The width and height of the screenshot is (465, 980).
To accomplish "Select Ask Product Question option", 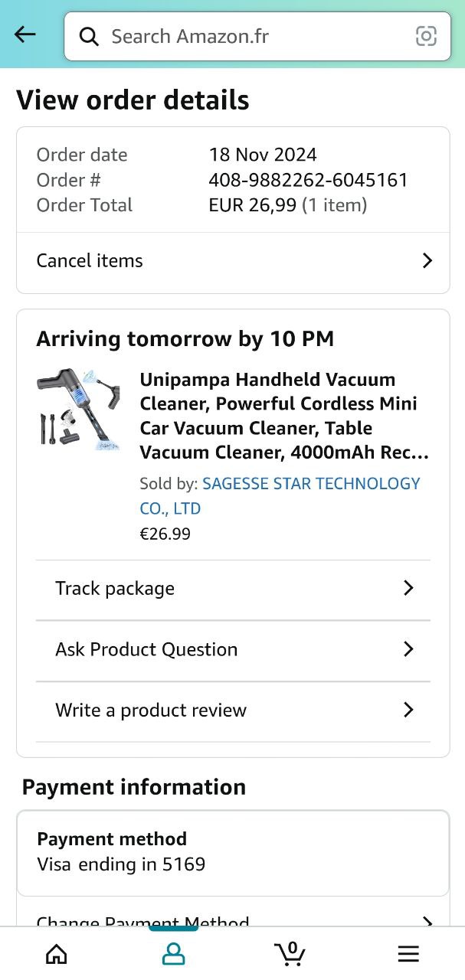I will point(146,649).
